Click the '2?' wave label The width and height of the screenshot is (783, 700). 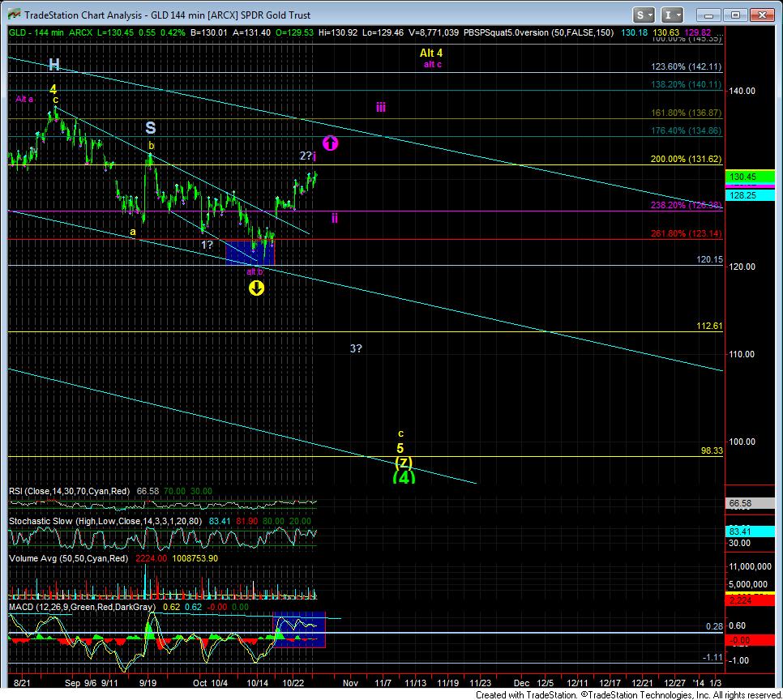coord(306,156)
